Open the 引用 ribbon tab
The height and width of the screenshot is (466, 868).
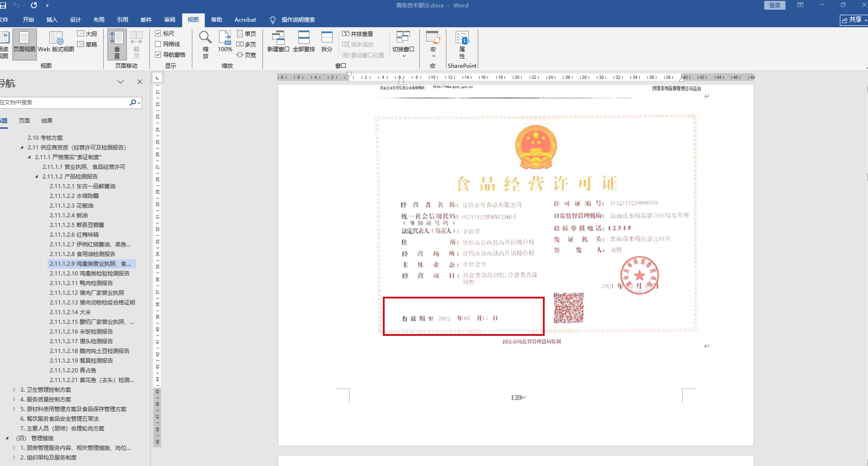123,20
